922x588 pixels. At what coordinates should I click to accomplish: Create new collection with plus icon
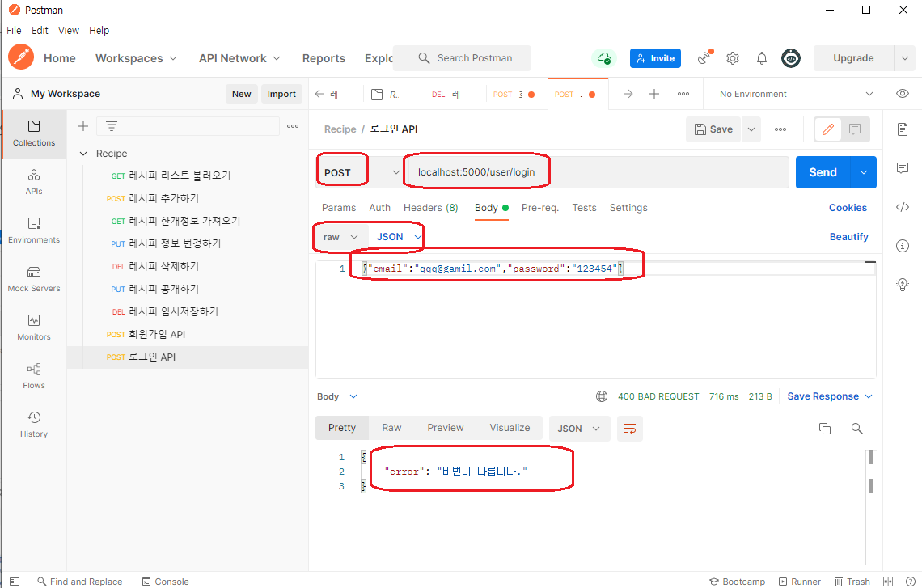click(83, 126)
